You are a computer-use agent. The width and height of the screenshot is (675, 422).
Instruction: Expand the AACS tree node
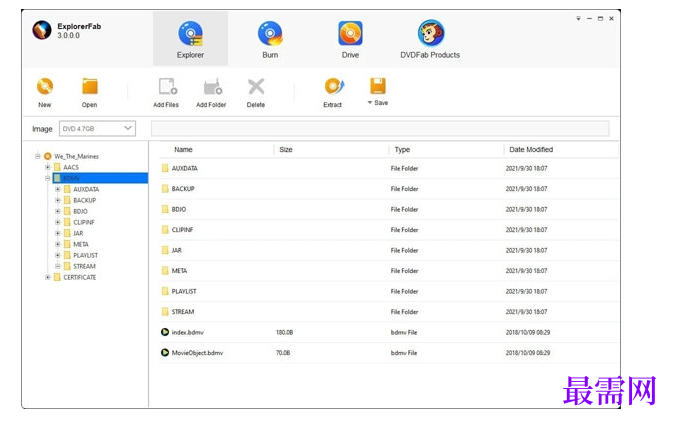pos(48,167)
